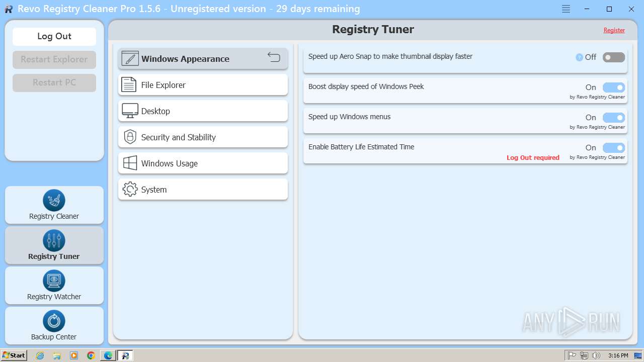Toggle Speed up Aero Snap switch
Image resolution: width=644 pixels, height=362 pixels.
614,57
